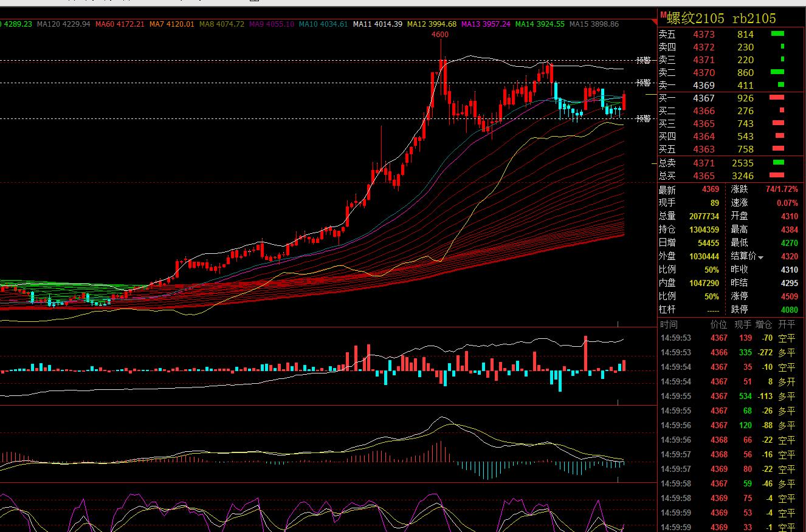Click the 总卖 2535 total ask row
Viewport: 806px width, 532px height.
731,163
